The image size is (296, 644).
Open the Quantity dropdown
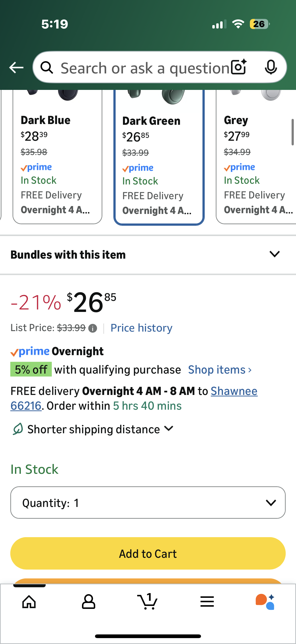click(148, 503)
